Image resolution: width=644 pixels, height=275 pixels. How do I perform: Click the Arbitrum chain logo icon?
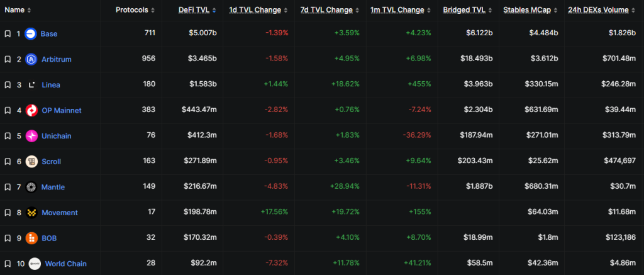(x=31, y=59)
